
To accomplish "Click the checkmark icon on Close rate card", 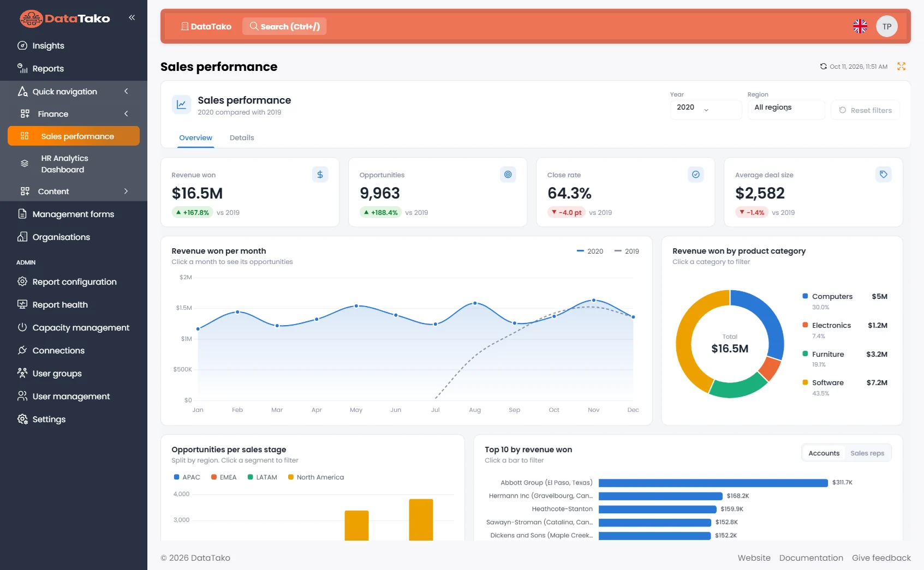I will pos(695,175).
